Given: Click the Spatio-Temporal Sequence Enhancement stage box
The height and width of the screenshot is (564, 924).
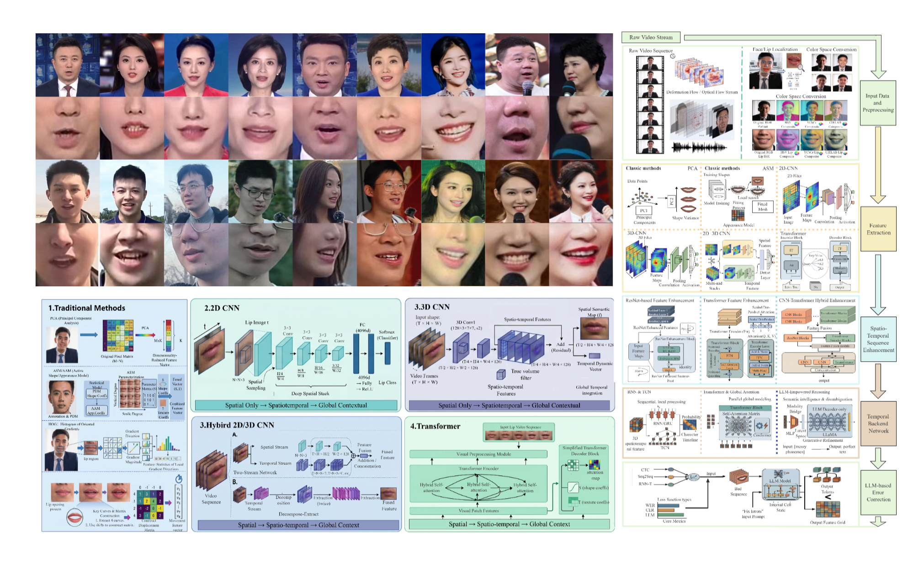Looking at the screenshot, I should (878, 339).
